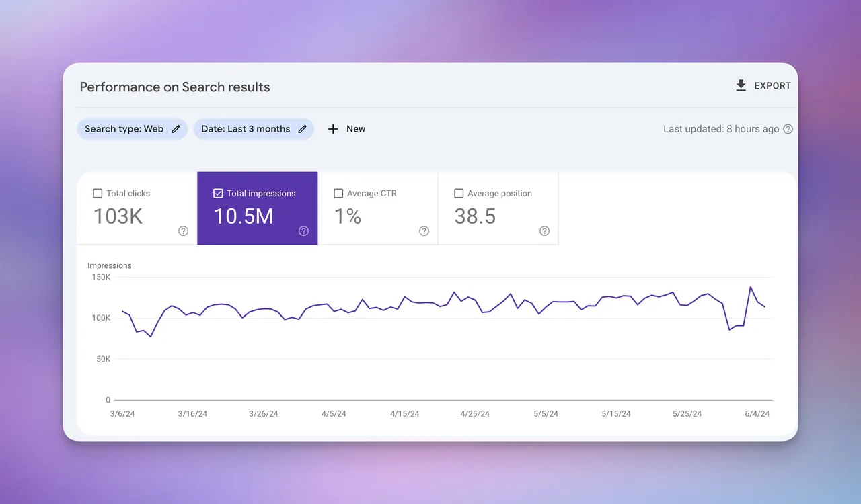Viewport: 861px width, 504px height.
Task: Enable the Average CTR checkbox
Action: (338, 193)
